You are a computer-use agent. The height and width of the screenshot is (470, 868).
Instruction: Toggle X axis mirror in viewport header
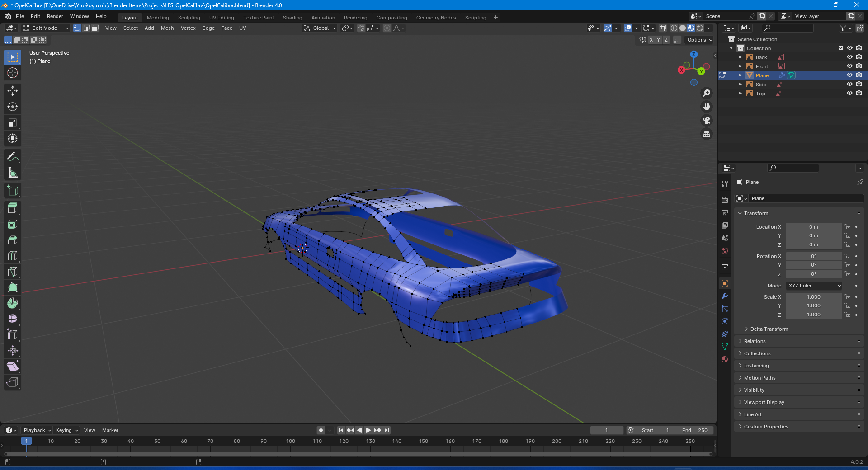coord(651,40)
